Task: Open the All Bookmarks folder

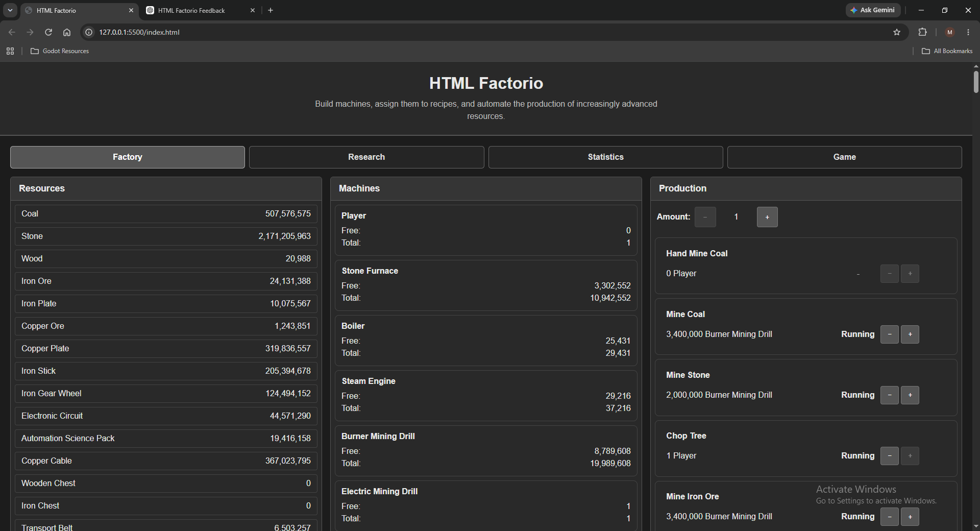Action: coord(947,51)
